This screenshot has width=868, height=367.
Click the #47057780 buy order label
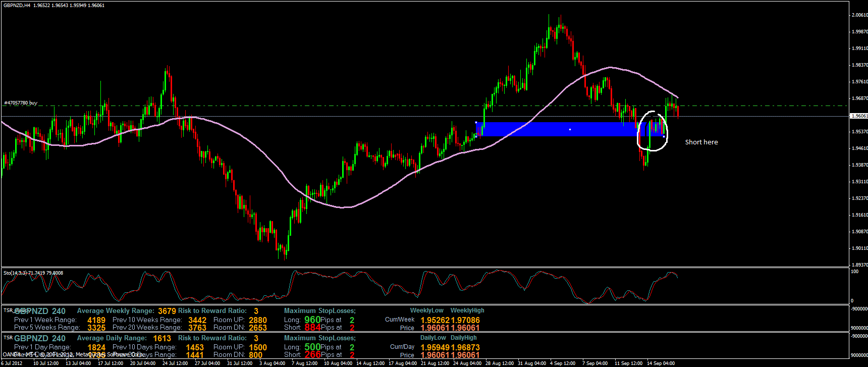pyautogui.click(x=21, y=103)
